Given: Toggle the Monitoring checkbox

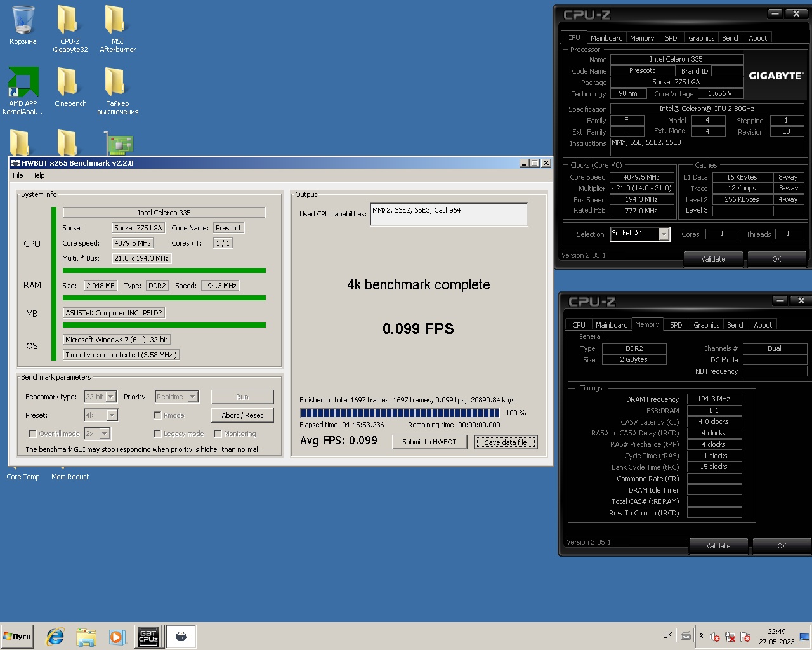Looking at the screenshot, I should (x=218, y=434).
